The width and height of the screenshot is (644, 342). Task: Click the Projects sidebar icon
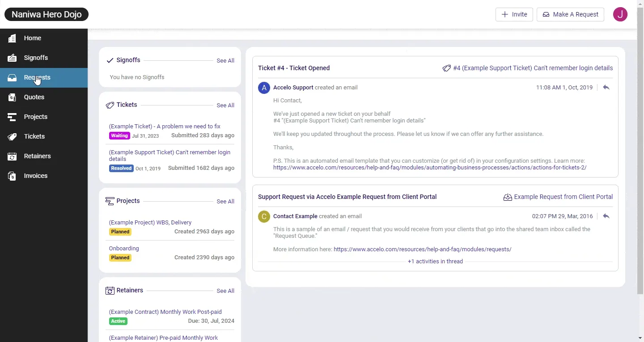pos(12,117)
